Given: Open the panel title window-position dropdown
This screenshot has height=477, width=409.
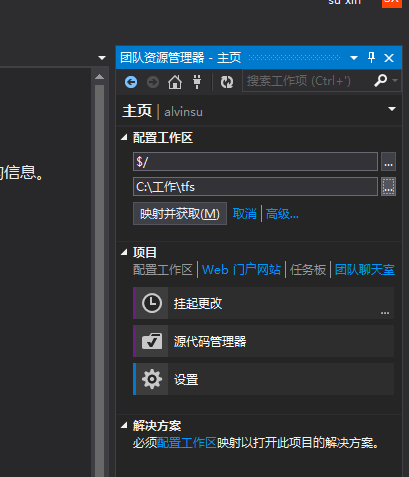Looking at the screenshot, I should pyautogui.click(x=354, y=58).
